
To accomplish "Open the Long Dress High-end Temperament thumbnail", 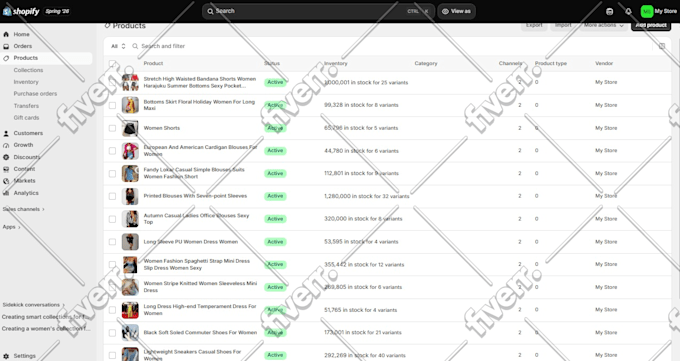I will coord(130,310).
